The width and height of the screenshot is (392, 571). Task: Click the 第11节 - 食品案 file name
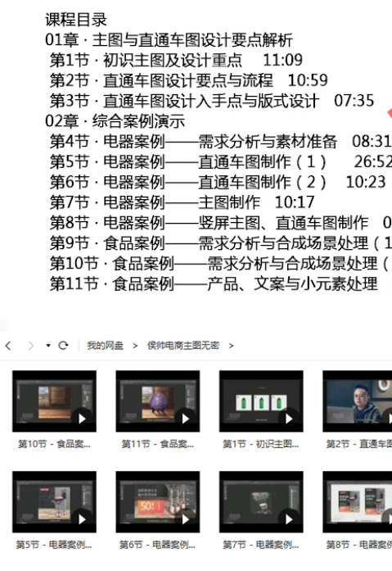[157, 444]
